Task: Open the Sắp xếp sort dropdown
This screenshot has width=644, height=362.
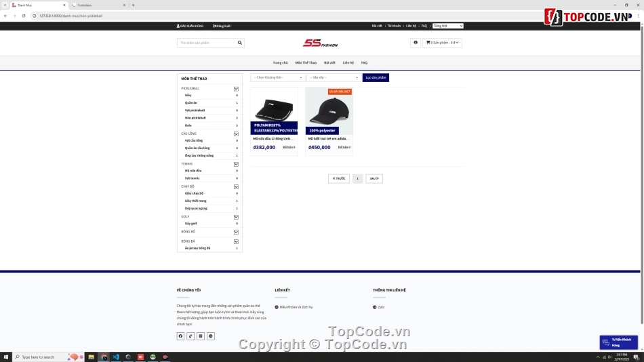Action: [334, 78]
